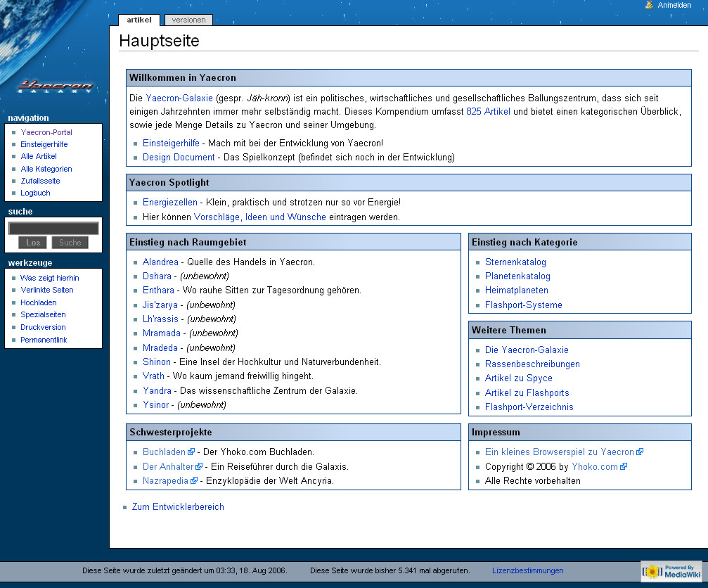Screen dimensions: 708x588
Task: Go to Zufallsseite in the sidebar
Action: point(40,181)
